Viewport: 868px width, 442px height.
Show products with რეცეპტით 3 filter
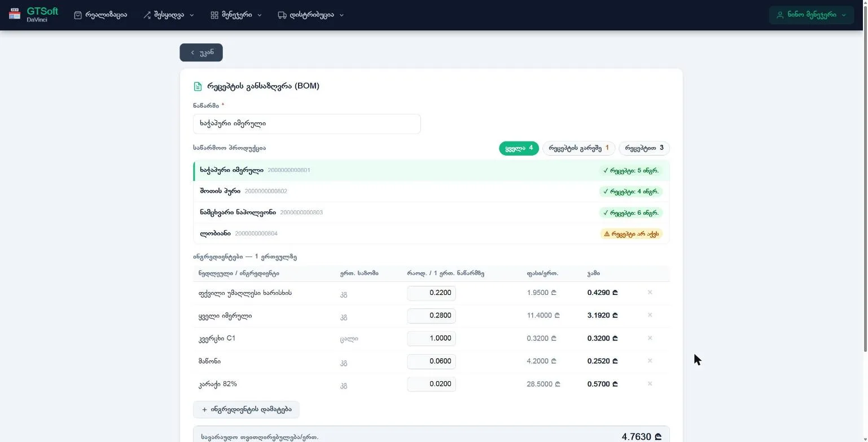[644, 148]
